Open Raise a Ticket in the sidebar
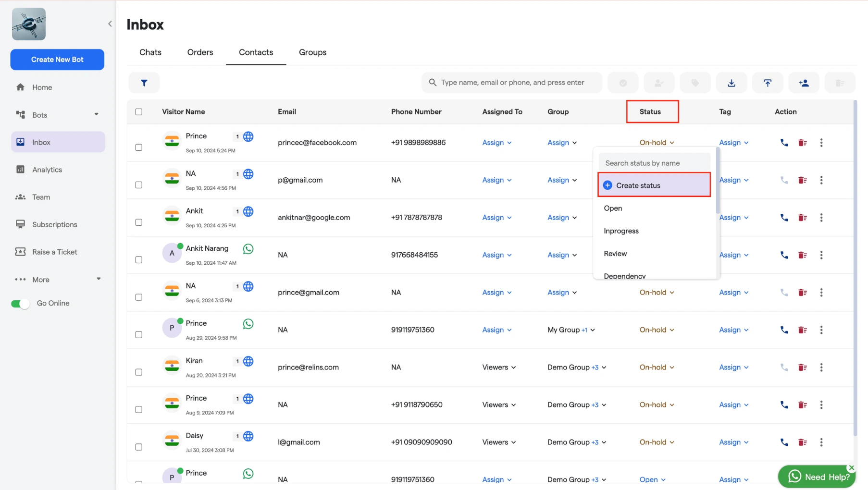Image resolution: width=868 pixels, height=490 pixels. coord(58,252)
